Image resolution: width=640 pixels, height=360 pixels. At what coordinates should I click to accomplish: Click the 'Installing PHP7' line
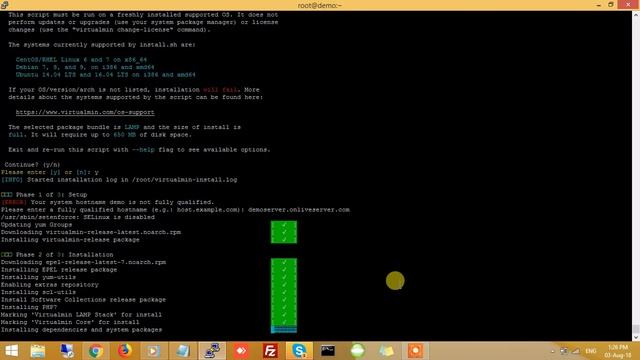point(29,307)
